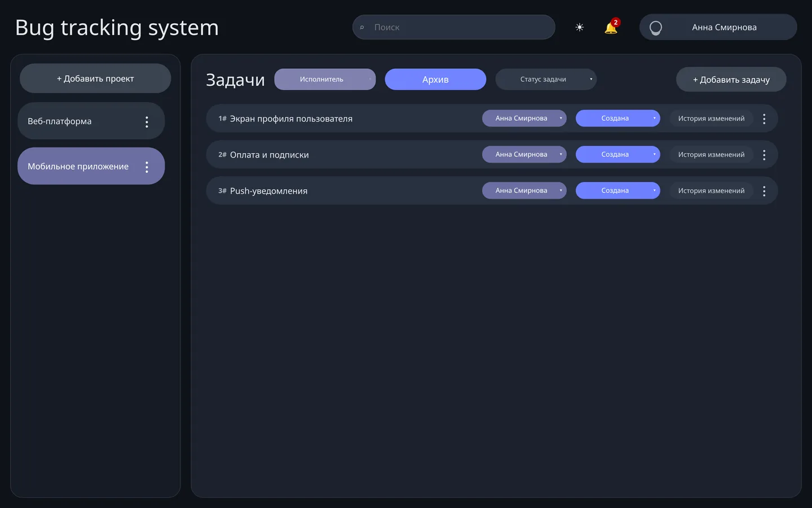Open status dropdown for Push-уведомления task
812x508 pixels.
click(618, 190)
